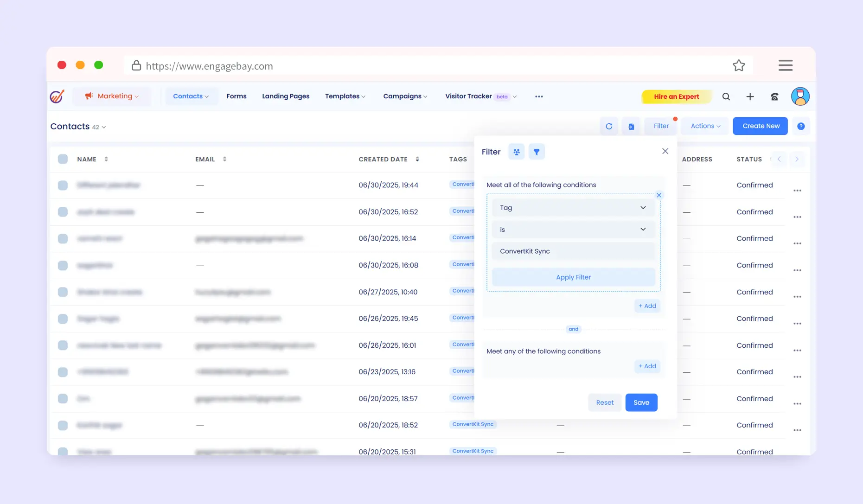
Task: Select the contact created 06/27/2025, 10:40
Action: [63, 292]
